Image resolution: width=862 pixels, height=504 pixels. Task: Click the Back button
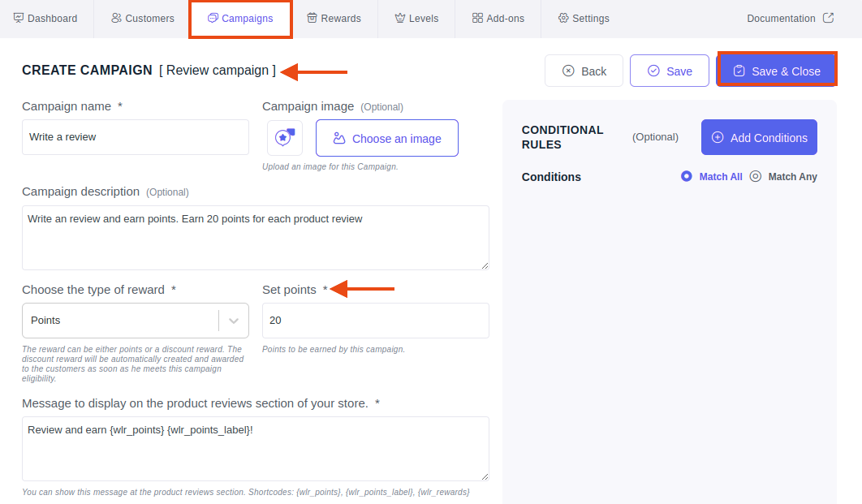(x=584, y=71)
